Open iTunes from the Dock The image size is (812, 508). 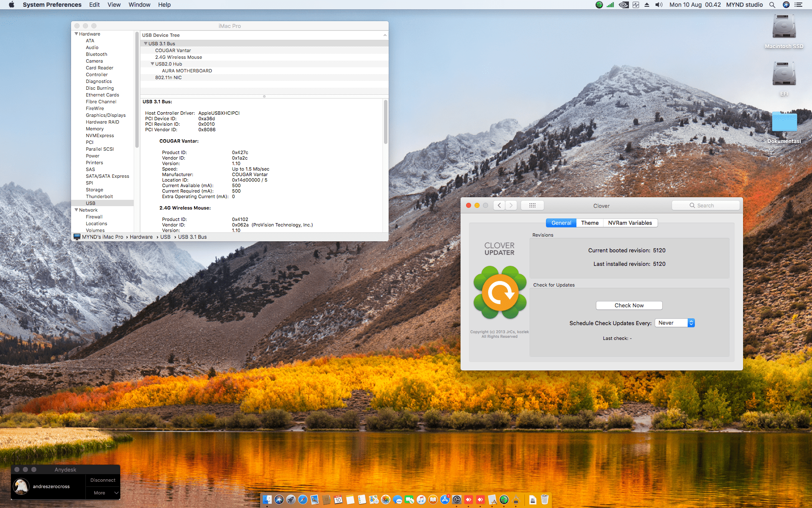tap(421, 500)
